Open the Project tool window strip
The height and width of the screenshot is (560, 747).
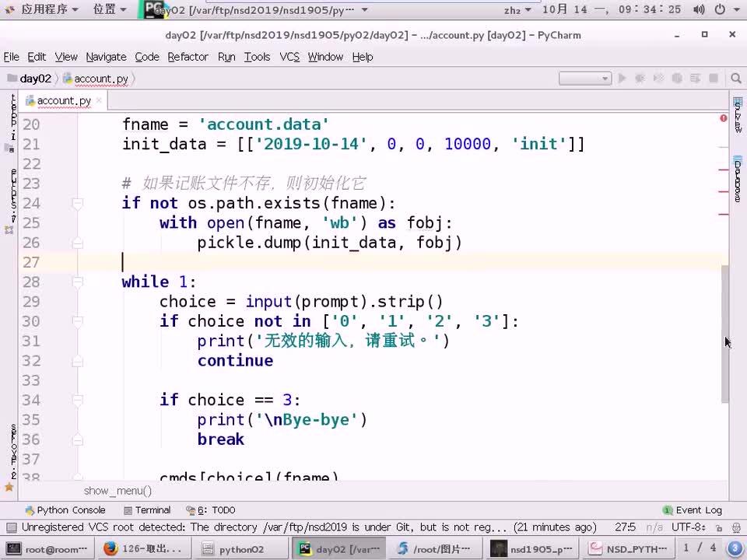point(12,123)
